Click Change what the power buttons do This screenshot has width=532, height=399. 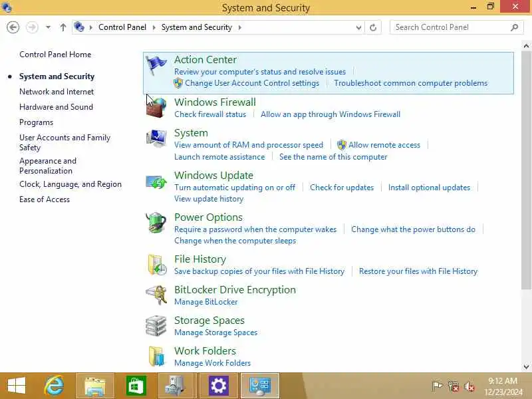coord(413,229)
